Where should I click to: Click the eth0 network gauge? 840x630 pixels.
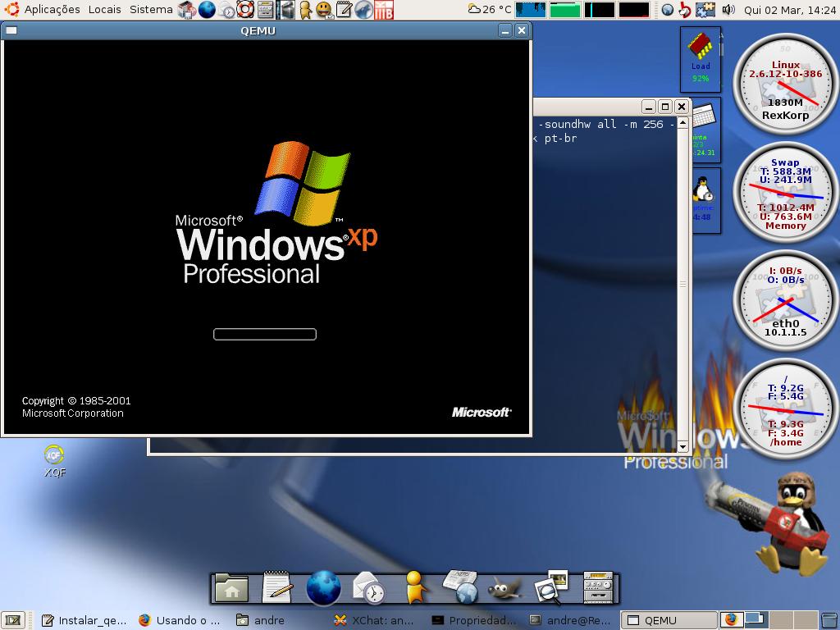785,301
